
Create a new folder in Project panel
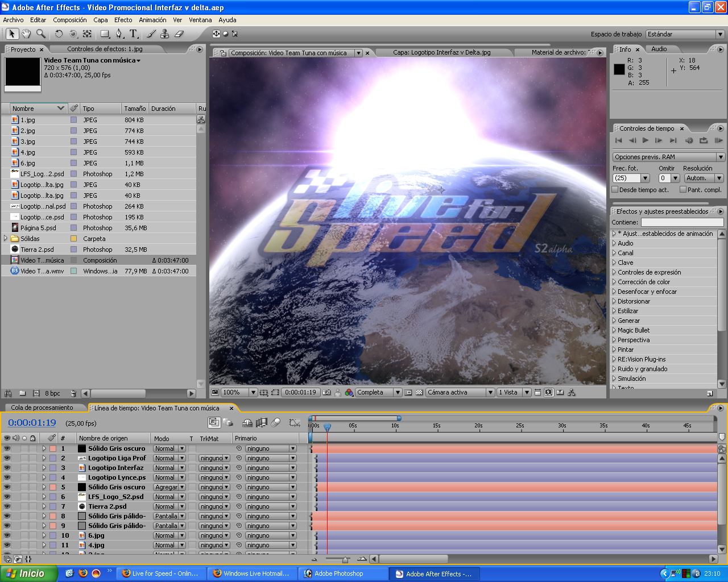pos(23,393)
